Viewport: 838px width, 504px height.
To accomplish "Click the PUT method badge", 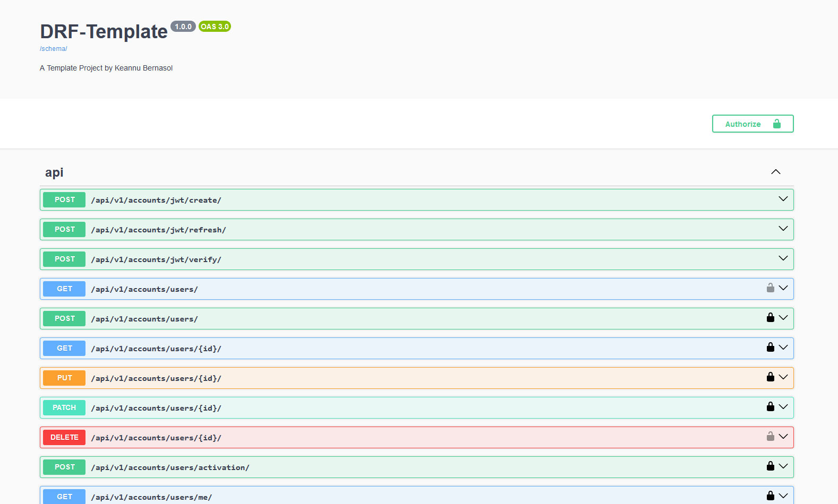I will point(64,378).
